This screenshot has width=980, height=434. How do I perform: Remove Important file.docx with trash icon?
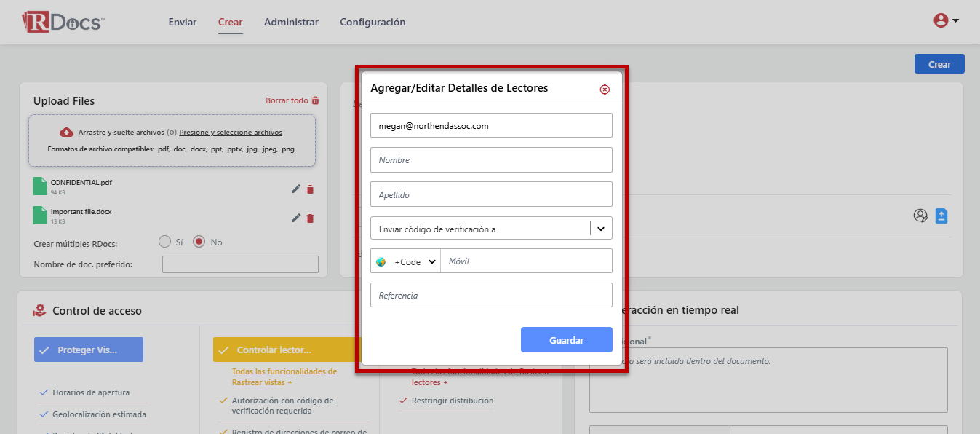point(311,218)
